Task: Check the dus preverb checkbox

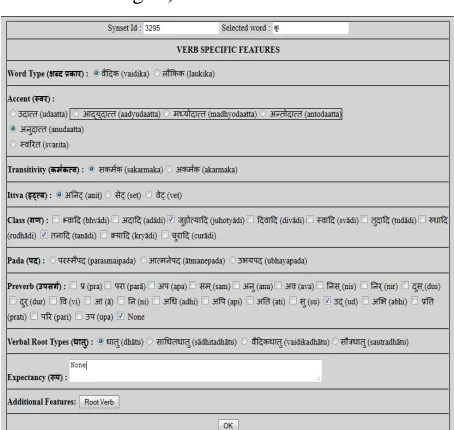Action: 405,285
